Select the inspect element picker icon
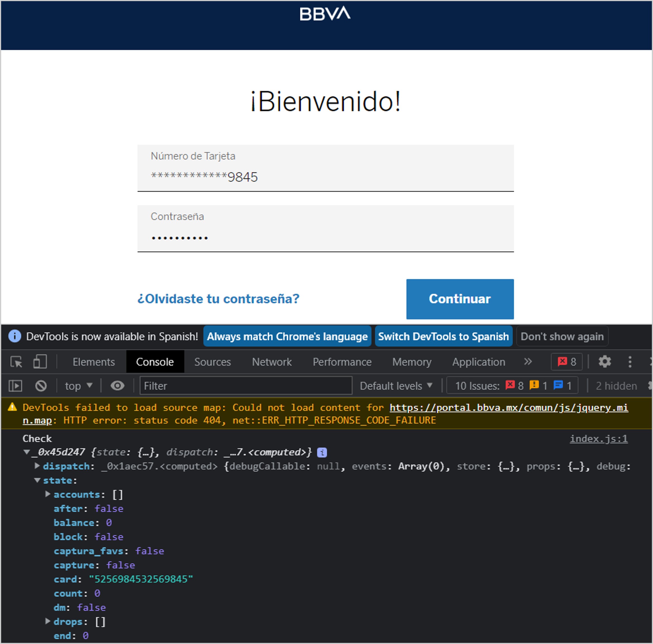This screenshot has width=653, height=644. [16, 362]
